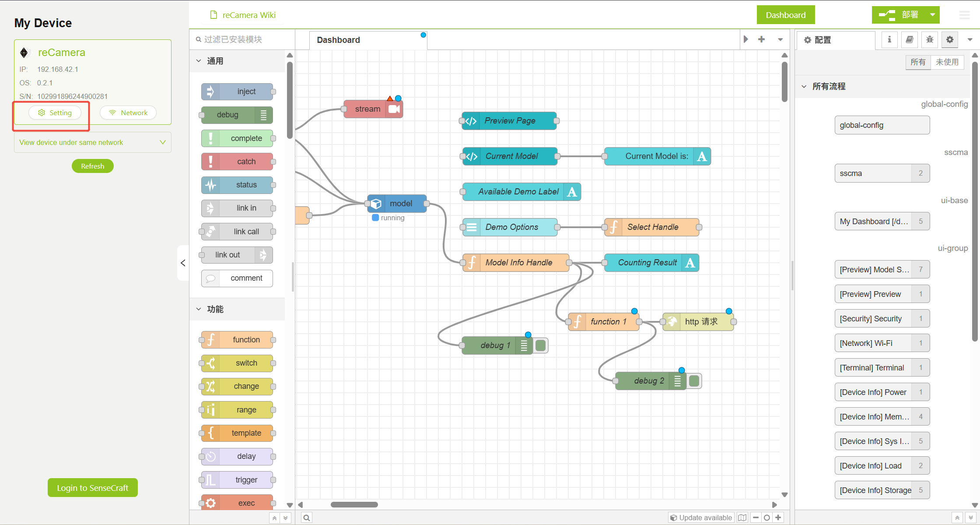Open the 部署 deploy dropdown arrow
This screenshot has width=980, height=525.
[x=932, y=15]
